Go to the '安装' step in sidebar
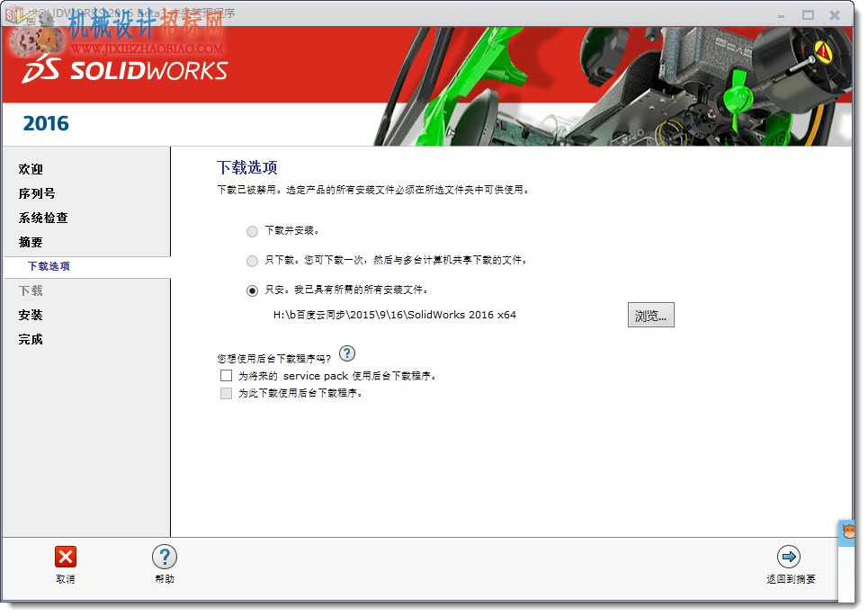 pyautogui.click(x=31, y=316)
